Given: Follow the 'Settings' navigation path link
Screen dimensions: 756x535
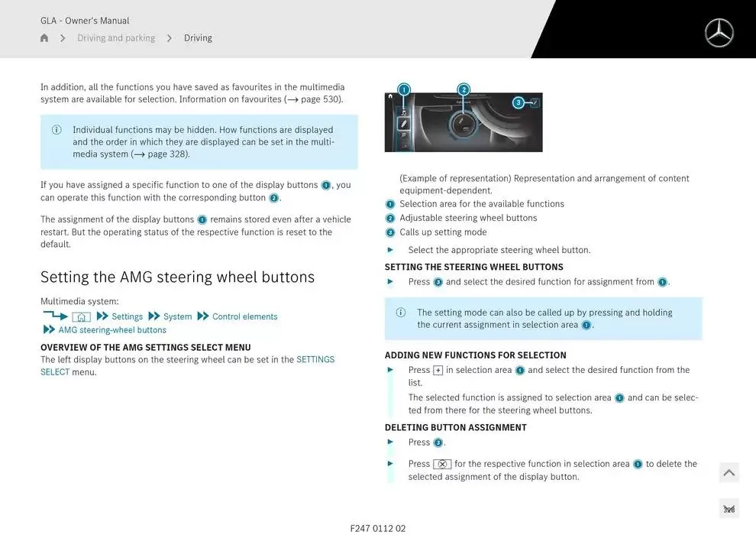Looking at the screenshot, I should (127, 316).
